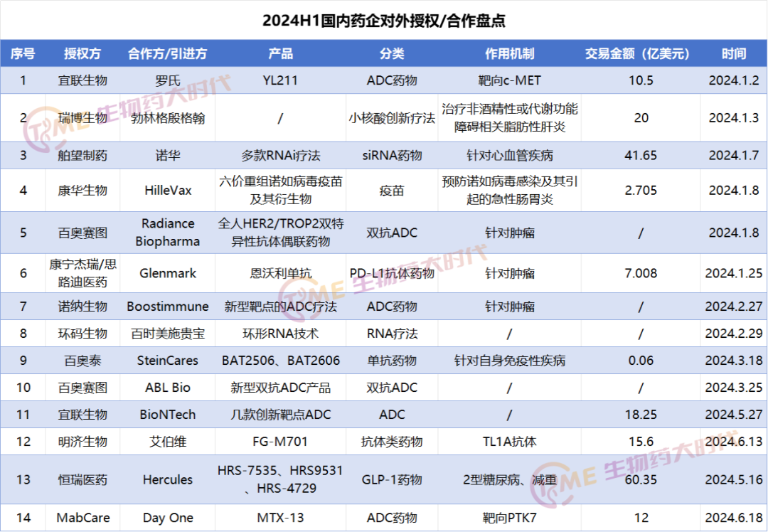
Task: Click the cell '瑞博生物'
Action: 82,118
